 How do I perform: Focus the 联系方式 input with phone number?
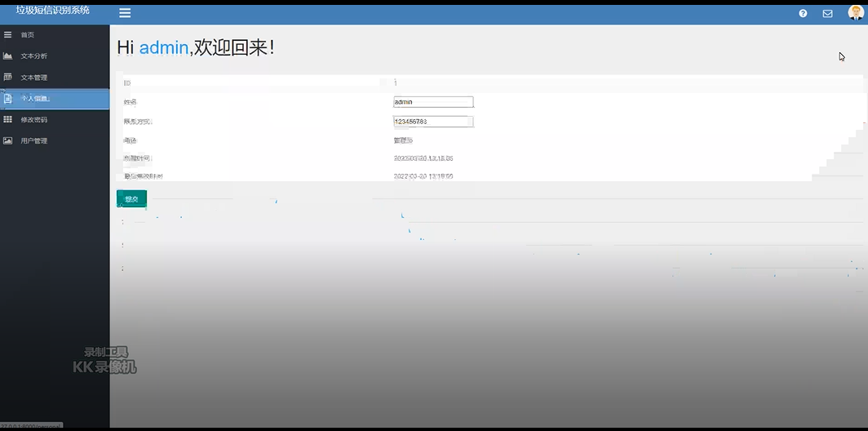(433, 122)
